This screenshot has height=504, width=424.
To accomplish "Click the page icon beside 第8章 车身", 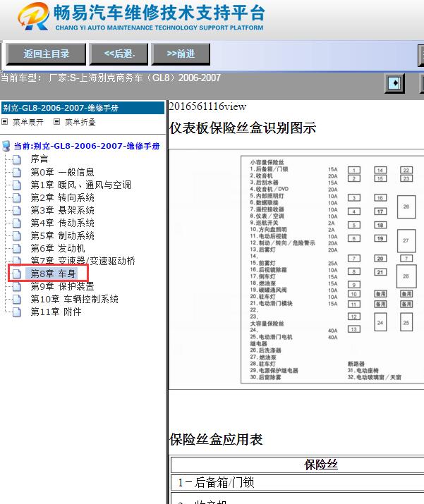I will [17, 274].
